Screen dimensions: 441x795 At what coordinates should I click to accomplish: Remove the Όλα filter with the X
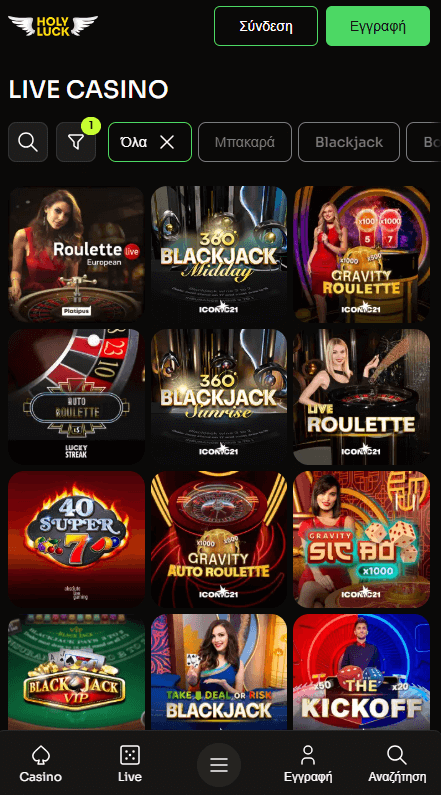pyautogui.click(x=167, y=142)
